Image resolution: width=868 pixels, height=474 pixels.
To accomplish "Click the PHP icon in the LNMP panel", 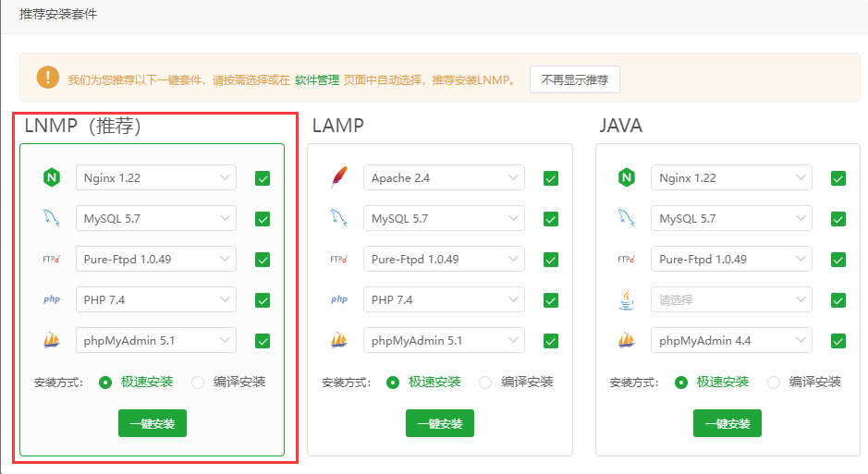I will click(x=52, y=299).
